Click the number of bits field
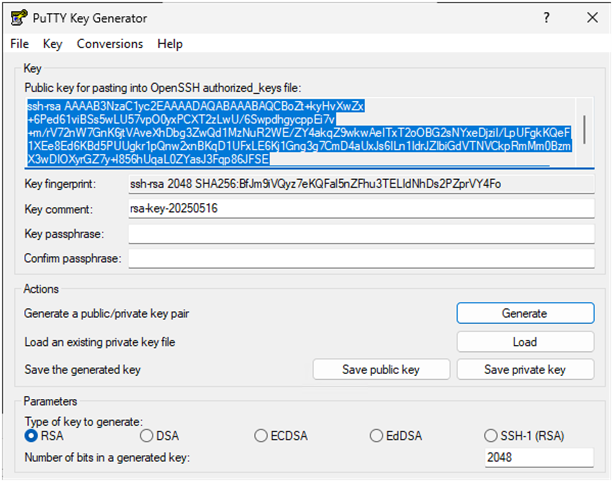This screenshot has height=482, width=613. (539, 457)
